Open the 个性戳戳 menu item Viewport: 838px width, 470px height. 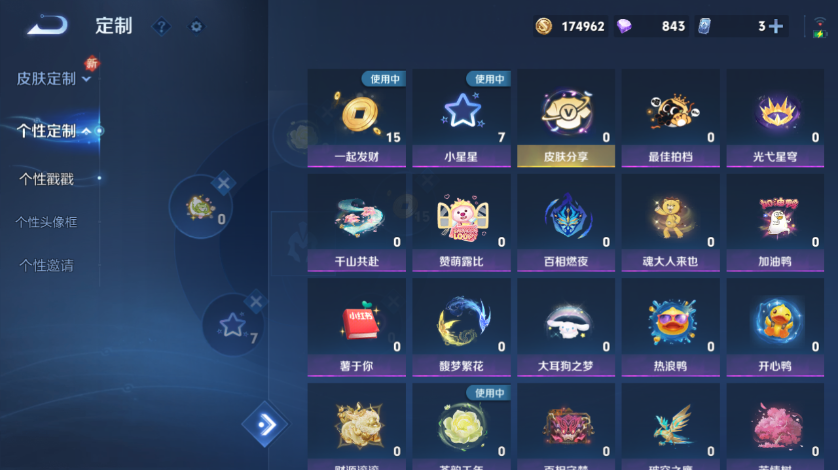tap(46, 179)
